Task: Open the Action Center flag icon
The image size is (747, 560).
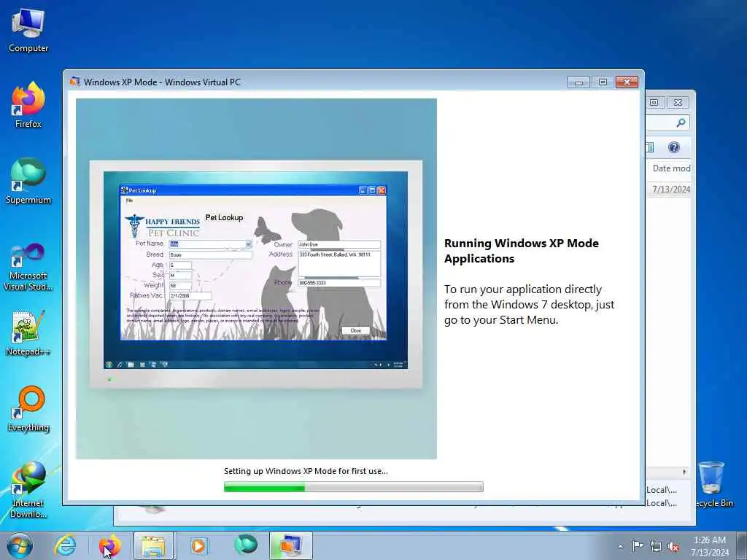Action: tap(638, 546)
